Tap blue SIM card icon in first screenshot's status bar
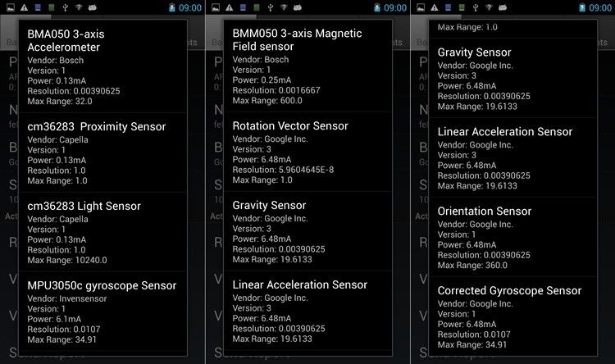The width and height of the screenshot is (615, 364). [x=38, y=7]
